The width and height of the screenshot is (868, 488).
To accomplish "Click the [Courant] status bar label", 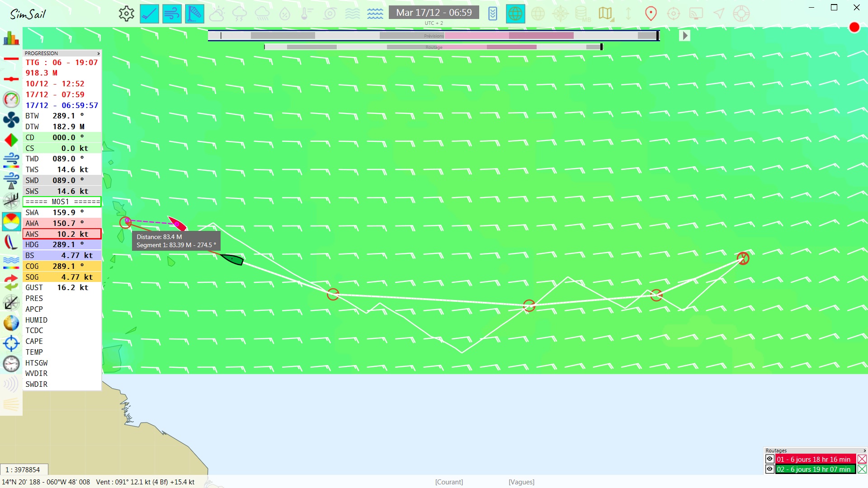I will [449, 482].
